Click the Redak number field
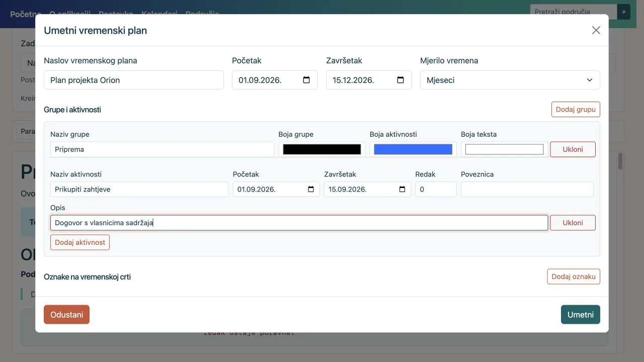 point(436,190)
